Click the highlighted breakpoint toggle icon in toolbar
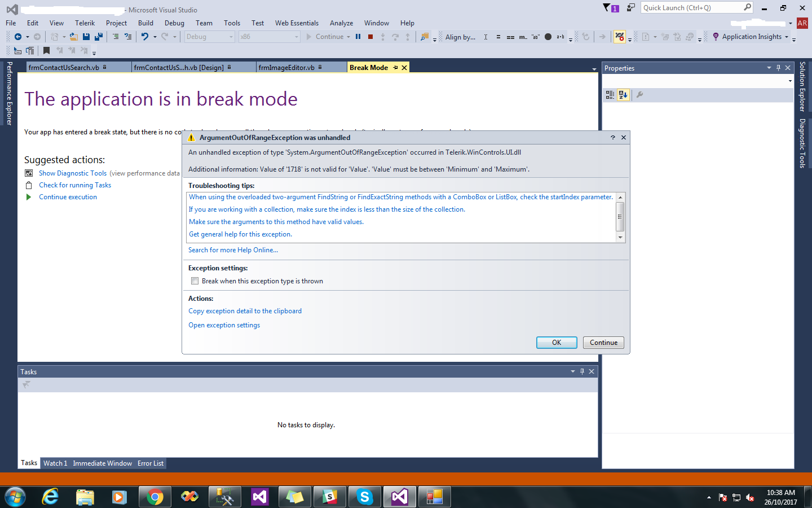Viewport: 812px width, 508px height. pyautogui.click(x=619, y=37)
